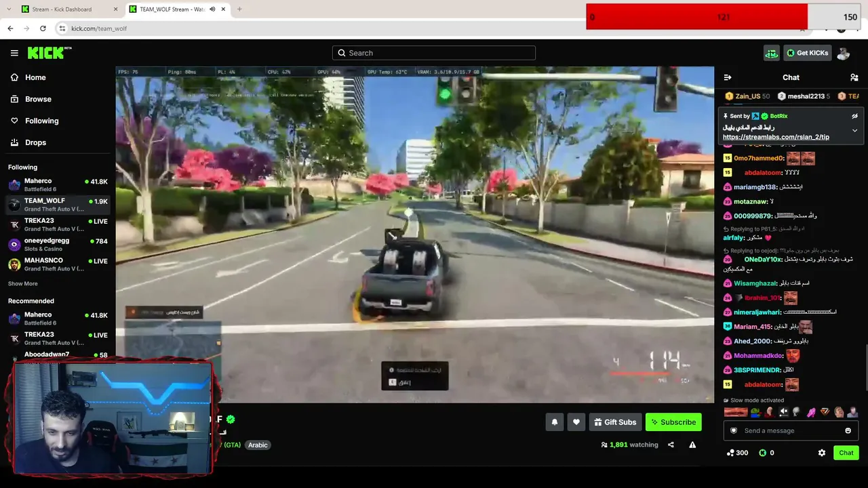The width and height of the screenshot is (868, 488).
Task: Go to Home in sidebar
Action: pyautogui.click(x=28, y=77)
